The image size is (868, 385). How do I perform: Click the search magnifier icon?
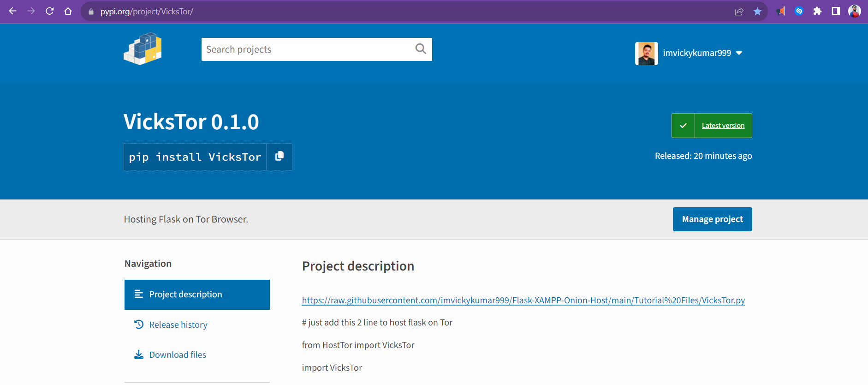click(421, 49)
